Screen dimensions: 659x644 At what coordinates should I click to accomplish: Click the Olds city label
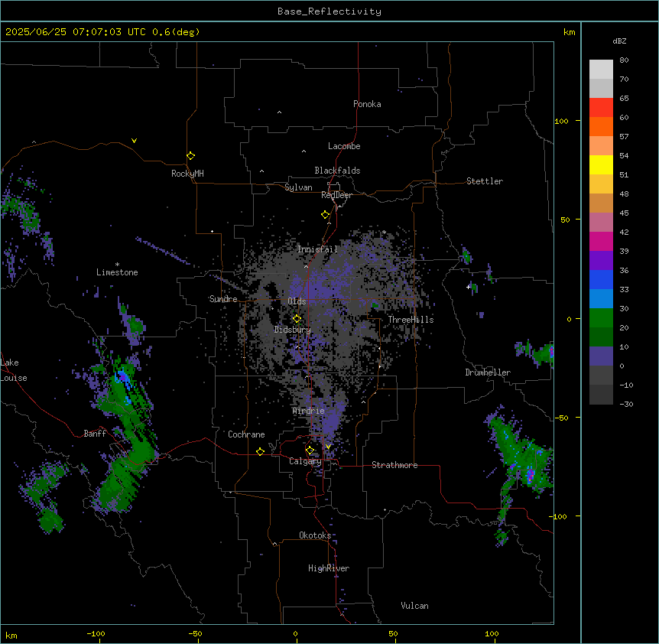pyautogui.click(x=297, y=301)
